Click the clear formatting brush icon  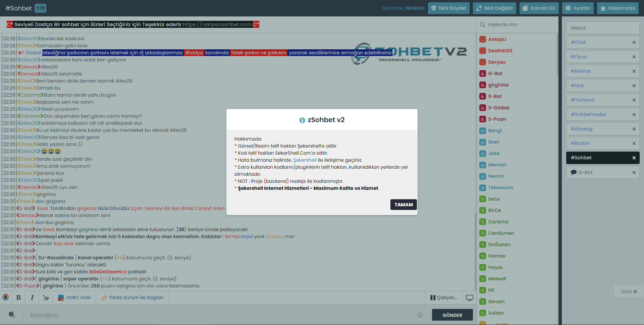point(46,297)
